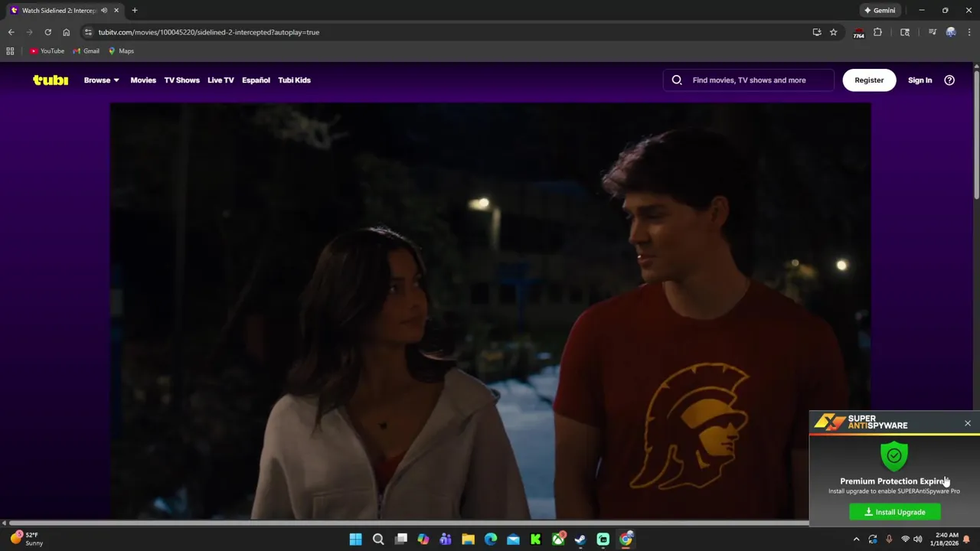Open the apps grid in bookmarks bar

[10, 51]
